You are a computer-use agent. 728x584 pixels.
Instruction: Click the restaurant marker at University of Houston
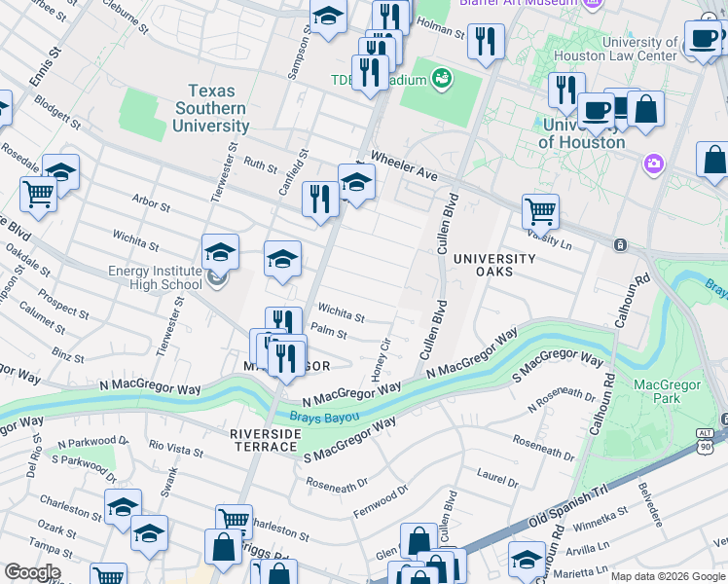pos(566,91)
